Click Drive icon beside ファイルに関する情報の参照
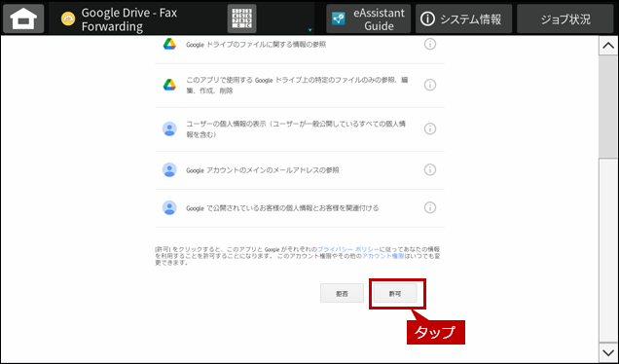 [169, 44]
